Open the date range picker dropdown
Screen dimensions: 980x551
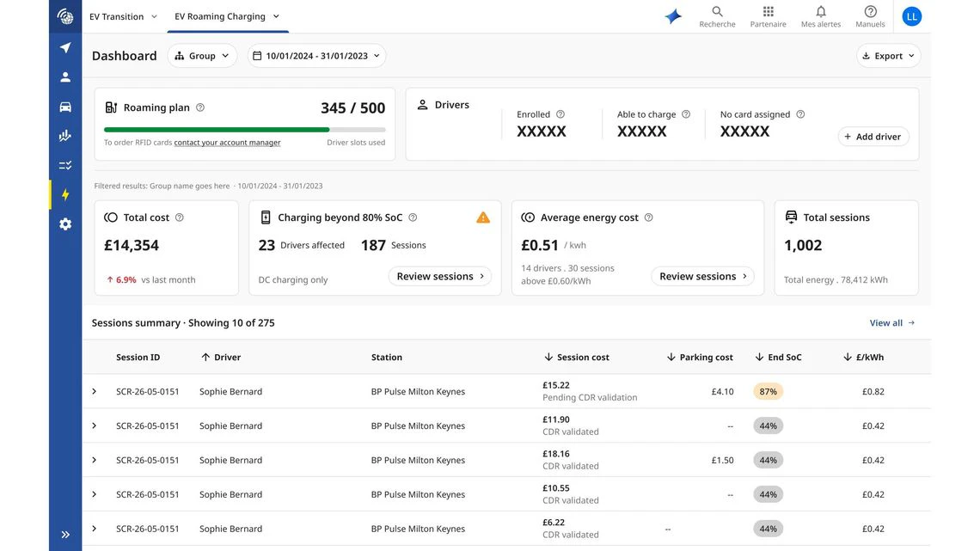[316, 56]
